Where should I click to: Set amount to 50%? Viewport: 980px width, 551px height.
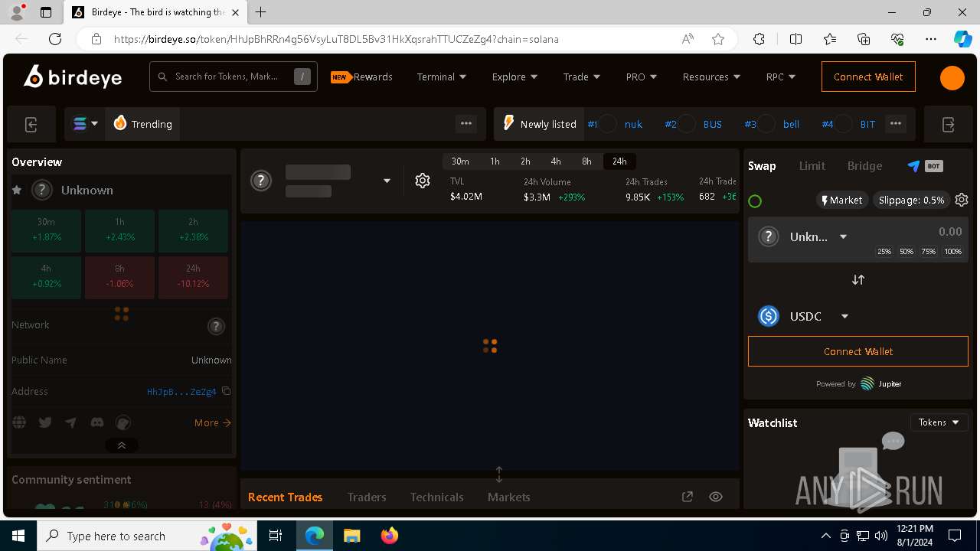point(906,251)
